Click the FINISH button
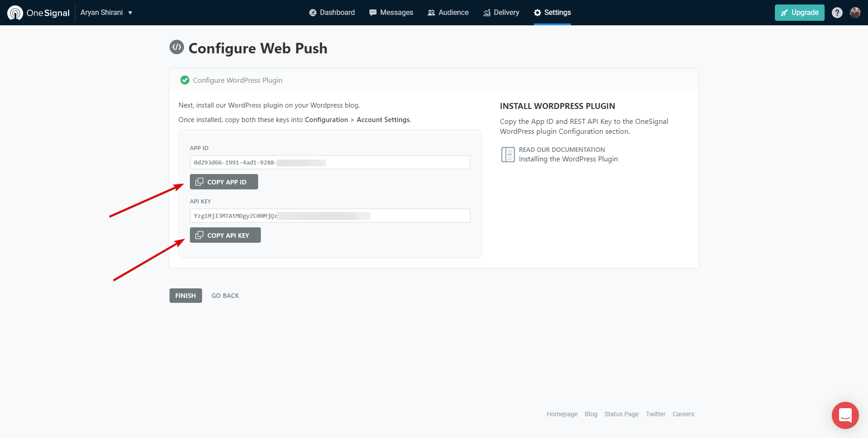This screenshot has height=438, width=868. coord(186,296)
